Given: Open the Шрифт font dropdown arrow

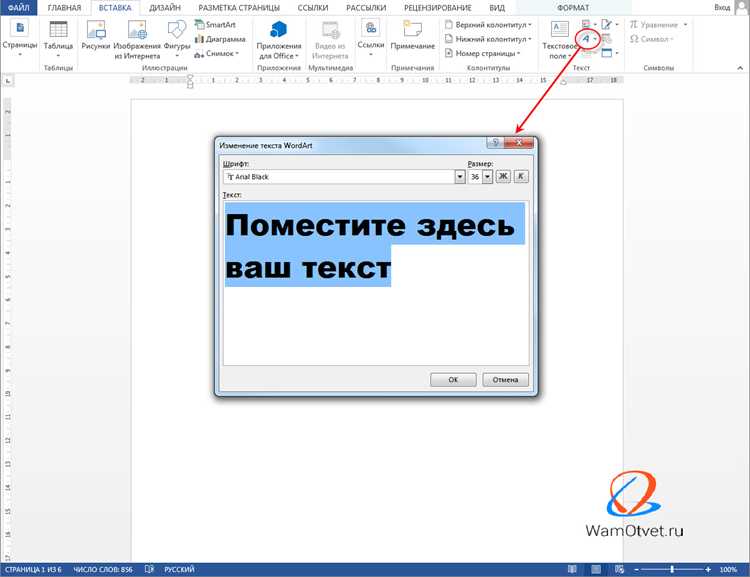Looking at the screenshot, I should coord(459,177).
